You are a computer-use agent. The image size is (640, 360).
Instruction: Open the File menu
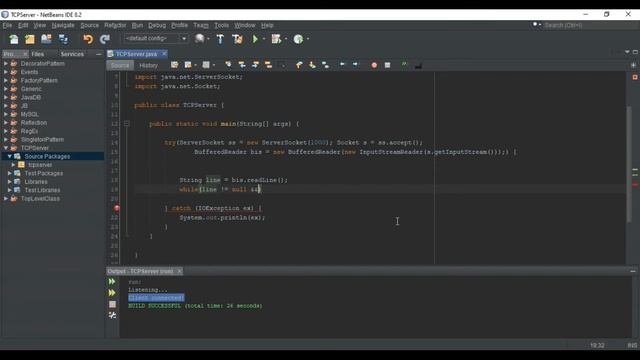(x=7, y=25)
